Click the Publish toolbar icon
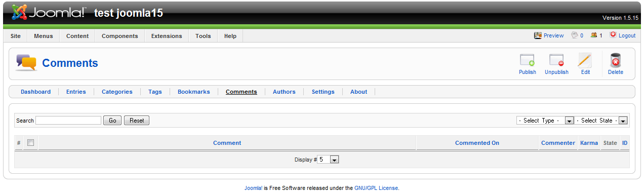The height and width of the screenshot is (195, 644). click(527, 60)
